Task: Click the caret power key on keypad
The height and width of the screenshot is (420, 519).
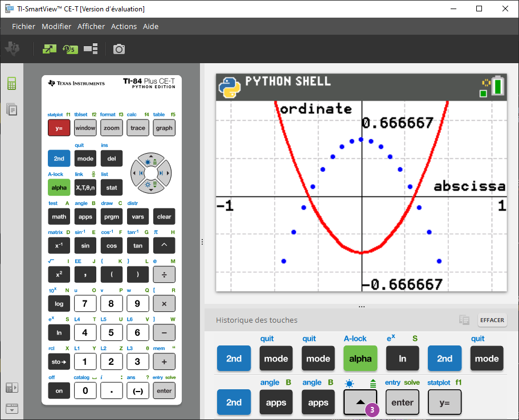Action: coord(164,246)
